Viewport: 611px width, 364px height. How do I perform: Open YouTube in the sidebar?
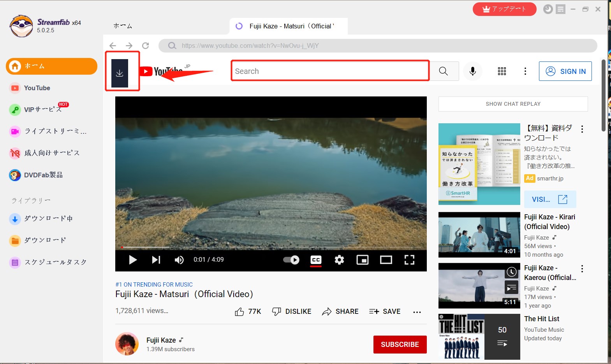[x=37, y=88]
